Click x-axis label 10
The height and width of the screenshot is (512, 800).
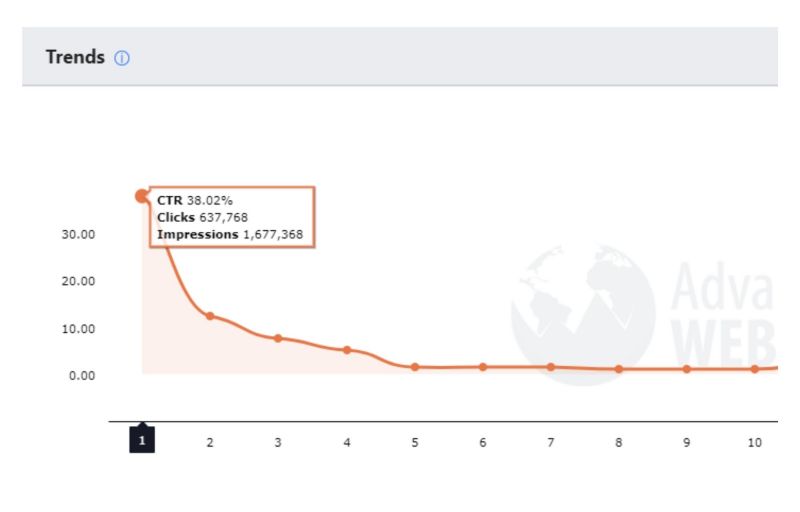click(755, 443)
